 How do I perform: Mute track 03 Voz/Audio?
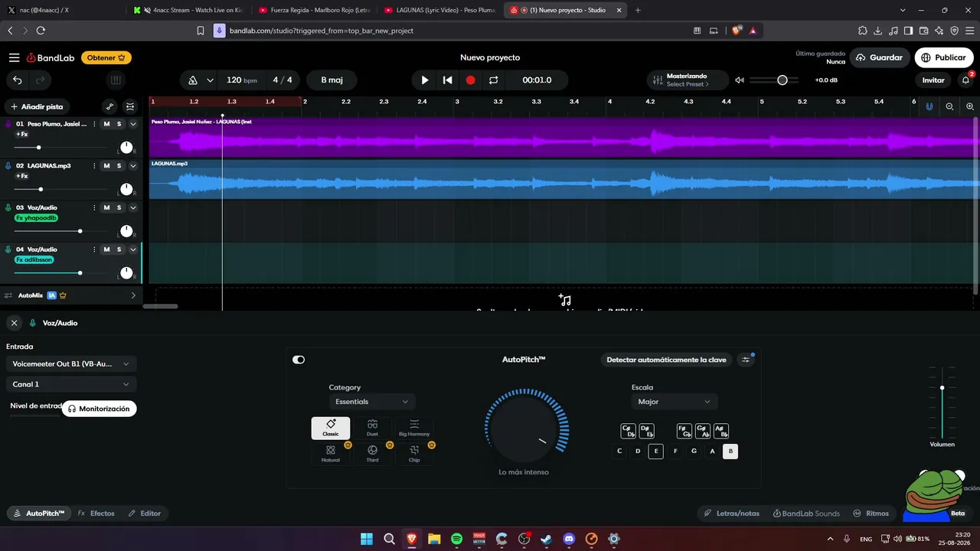pos(106,207)
